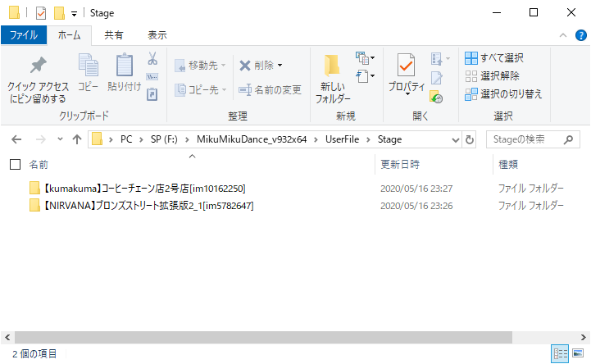The image size is (591, 364).
Task: Navigate to PC in address bar
Action: (x=126, y=139)
